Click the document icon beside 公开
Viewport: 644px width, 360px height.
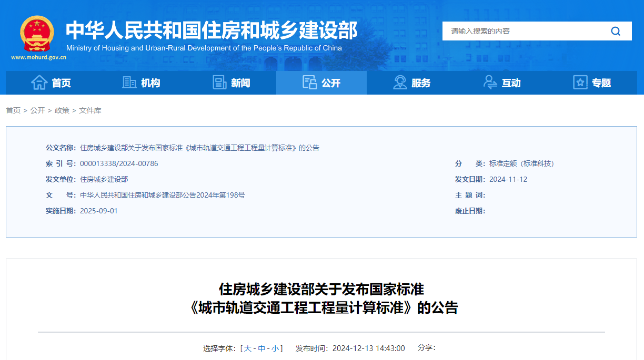point(309,83)
